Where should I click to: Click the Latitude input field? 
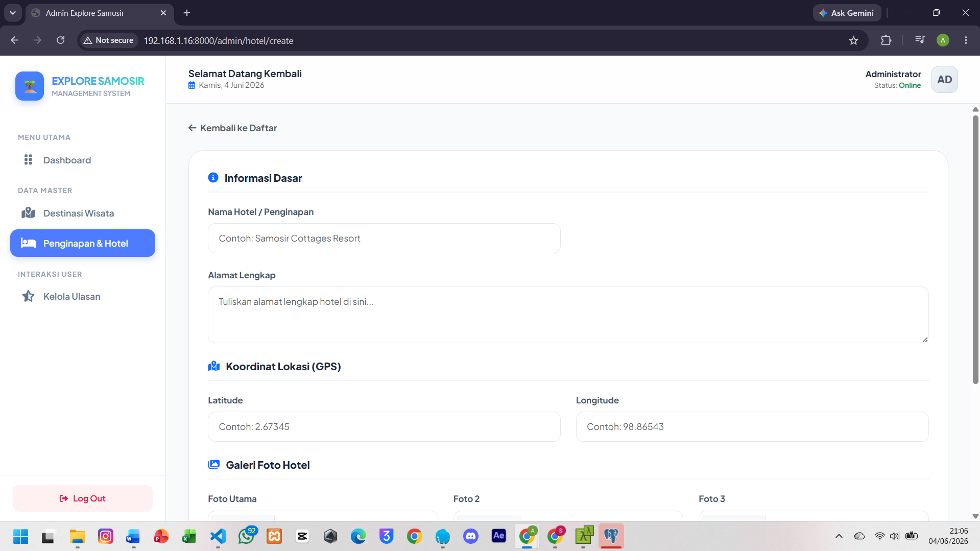coord(384,427)
